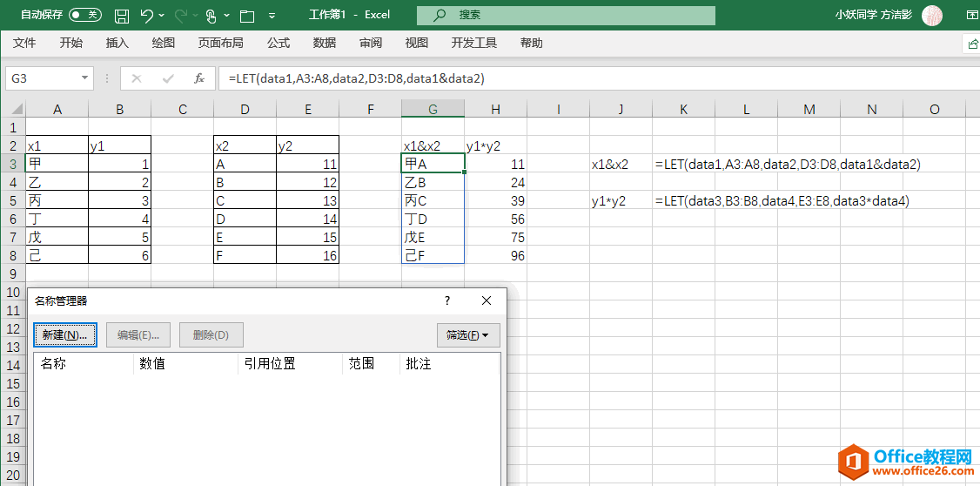Click the y1*y2 header in column H
The image size is (980, 486).
(495, 146)
